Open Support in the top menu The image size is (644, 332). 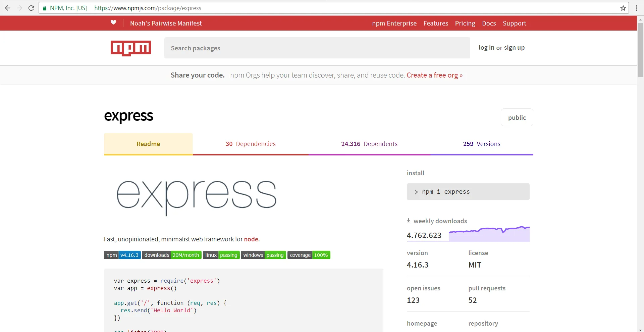(x=515, y=23)
